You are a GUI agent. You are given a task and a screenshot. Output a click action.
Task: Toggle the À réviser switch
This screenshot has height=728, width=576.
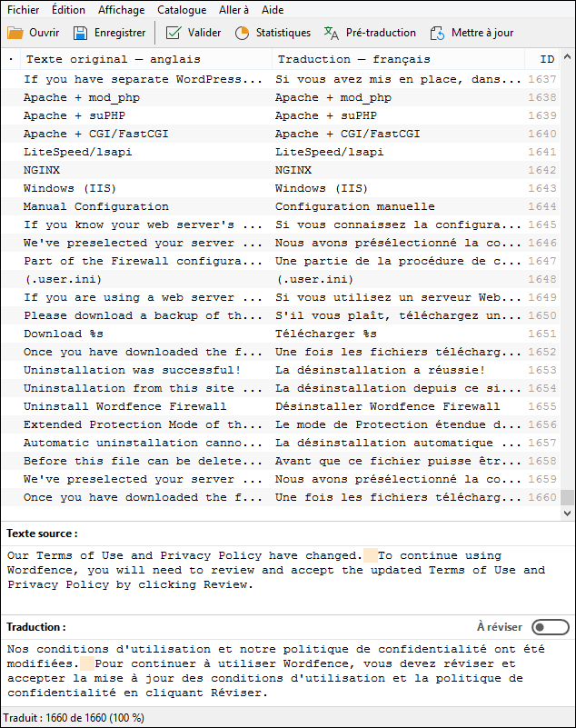[x=551, y=627]
